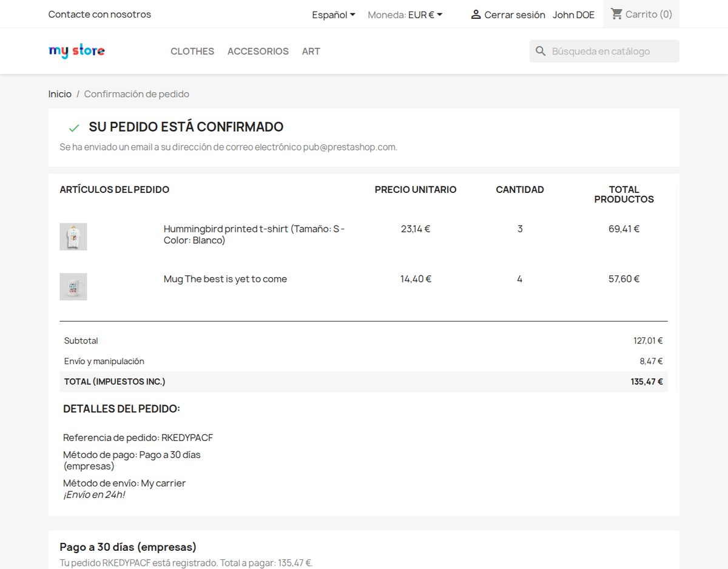
Task: Click Contacte con nosotros link
Action: click(x=99, y=14)
